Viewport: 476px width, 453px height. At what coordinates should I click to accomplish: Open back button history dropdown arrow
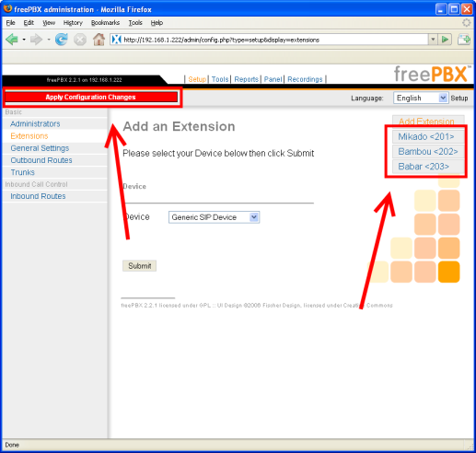pyautogui.click(x=24, y=40)
